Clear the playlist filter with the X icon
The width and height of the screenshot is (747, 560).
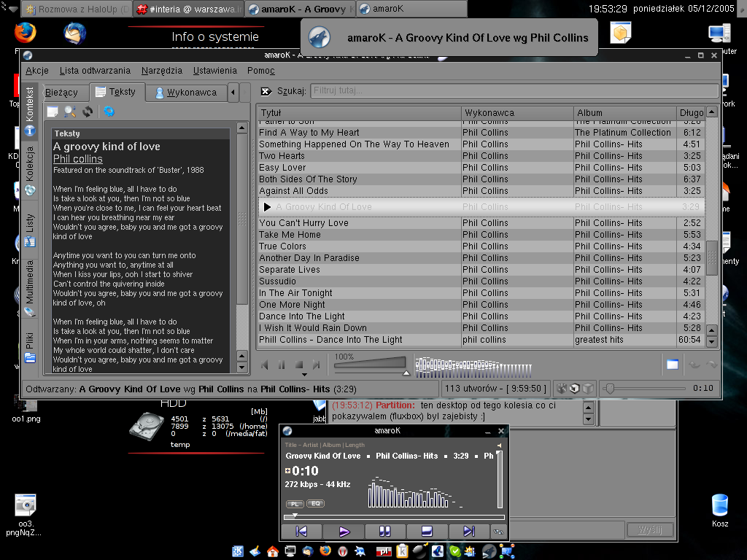(266, 91)
